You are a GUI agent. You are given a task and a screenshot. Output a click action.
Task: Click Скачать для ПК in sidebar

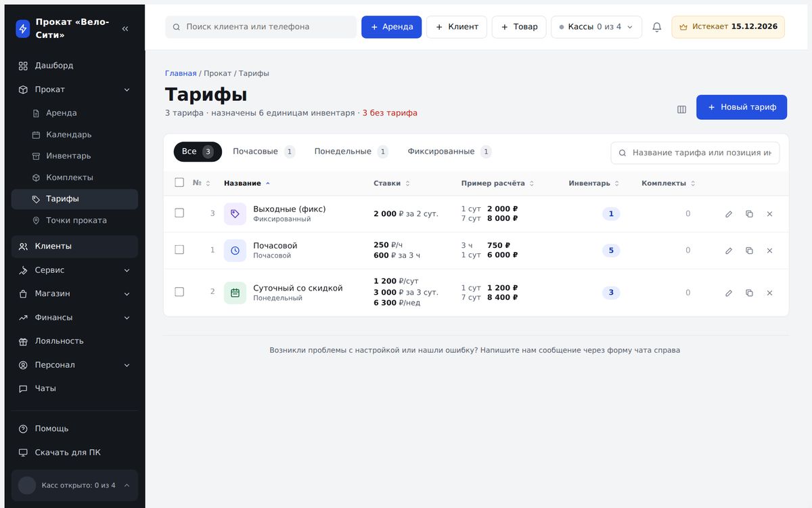click(74, 452)
